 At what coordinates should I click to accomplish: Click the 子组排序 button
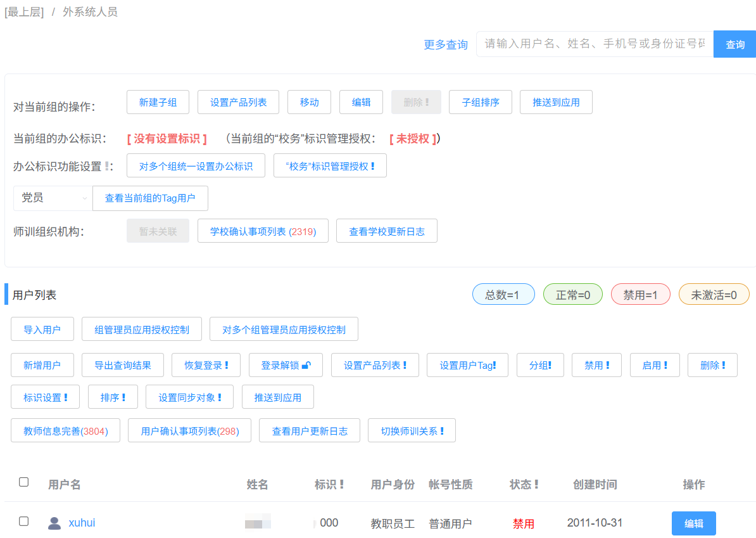coord(480,102)
